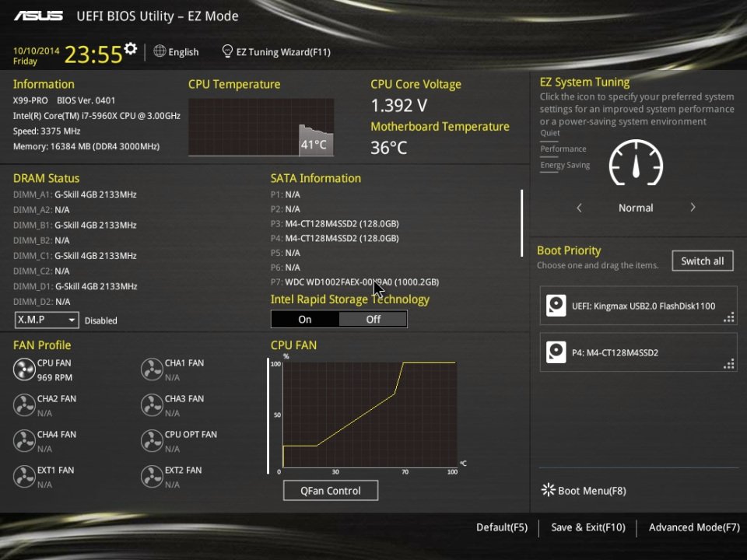
Task: Click the CHA2 FAN fan icon
Action: pyautogui.click(x=24, y=405)
